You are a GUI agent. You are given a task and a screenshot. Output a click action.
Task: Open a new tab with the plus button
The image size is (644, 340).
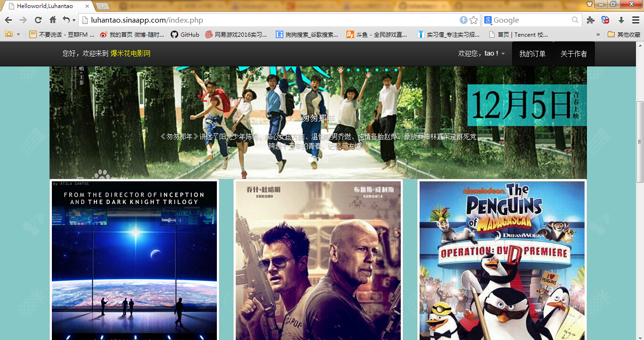102,7
